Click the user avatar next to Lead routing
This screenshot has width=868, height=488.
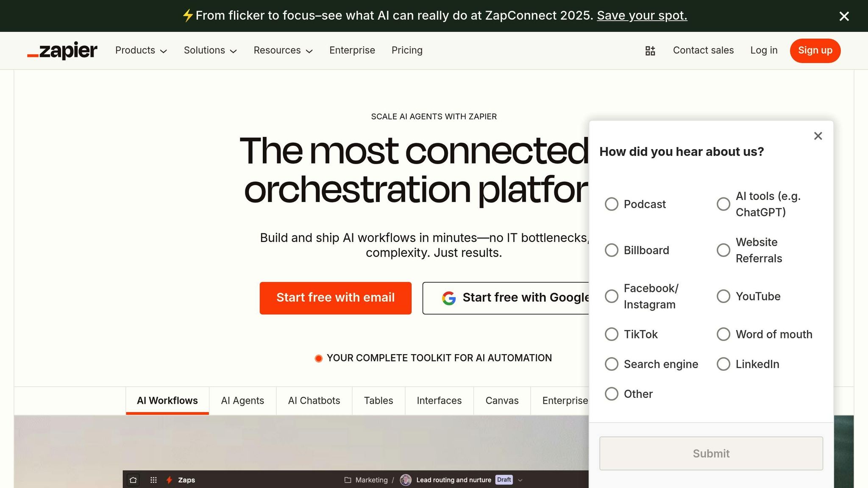coord(406,480)
